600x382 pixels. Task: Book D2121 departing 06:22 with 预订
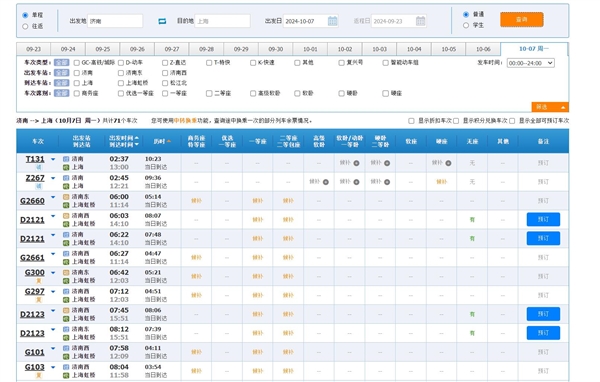[x=543, y=238]
